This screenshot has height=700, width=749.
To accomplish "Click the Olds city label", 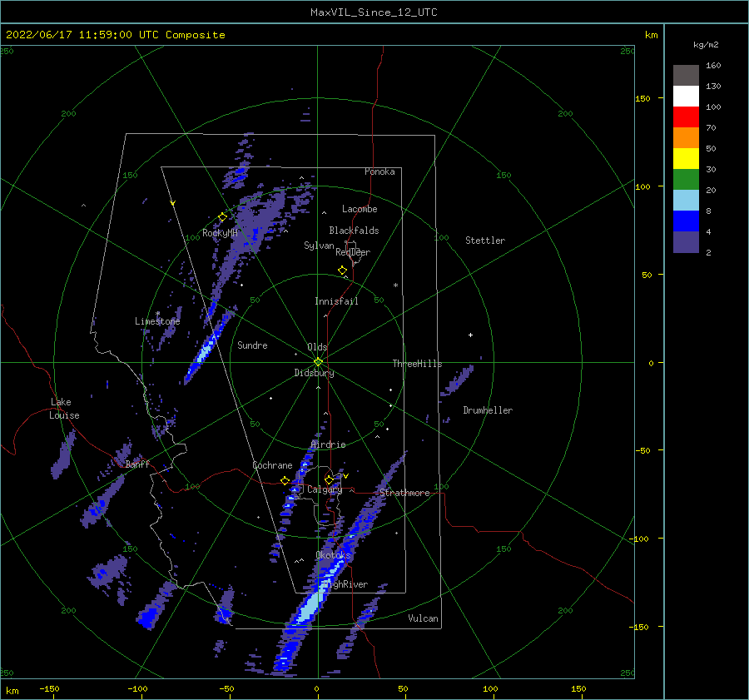I will pyautogui.click(x=317, y=347).
